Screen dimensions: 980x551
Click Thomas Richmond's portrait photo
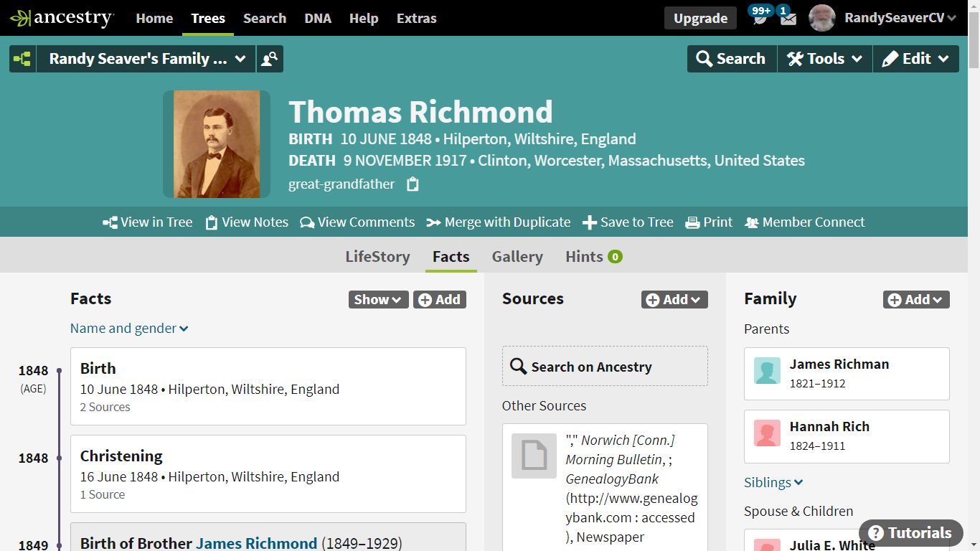(215, 143)
